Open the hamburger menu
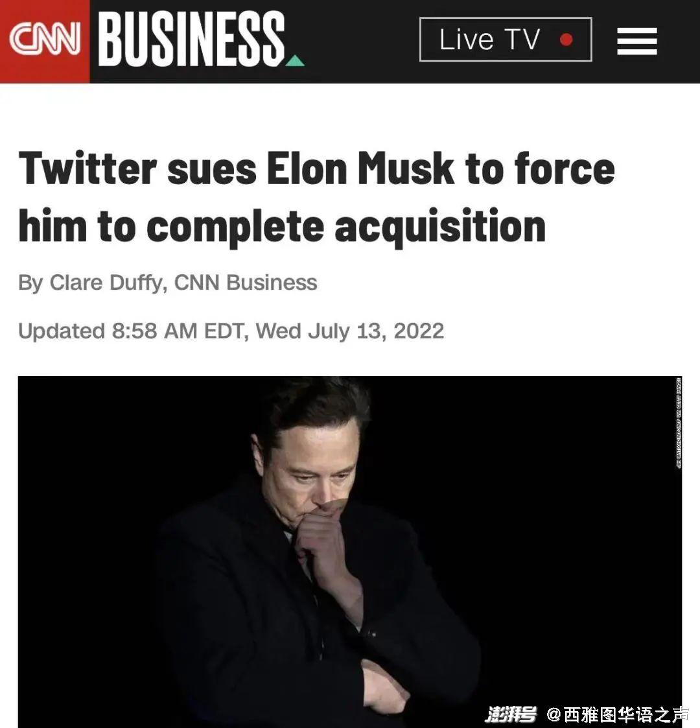 (x=636, y=41)
